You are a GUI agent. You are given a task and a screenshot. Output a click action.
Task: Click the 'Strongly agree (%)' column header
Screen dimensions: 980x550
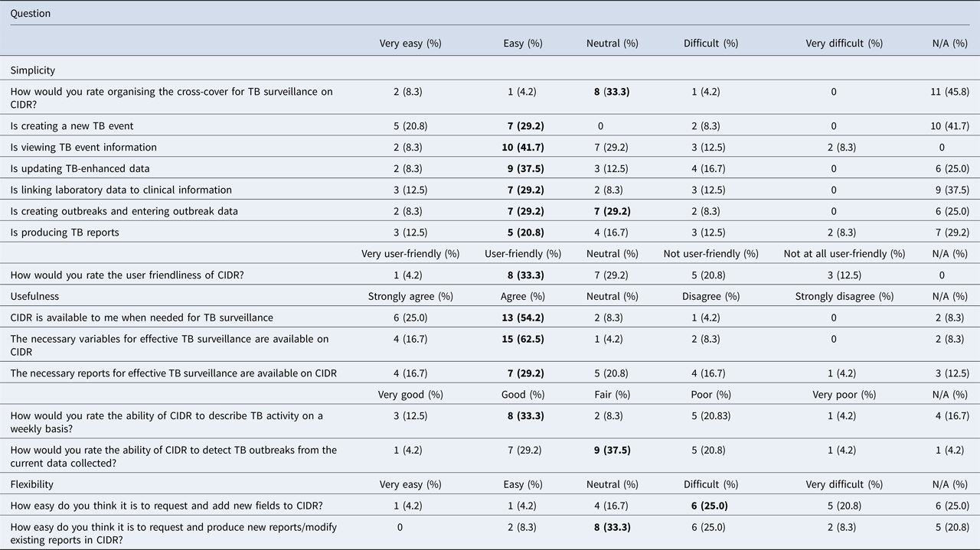click(x=410, y=296)
